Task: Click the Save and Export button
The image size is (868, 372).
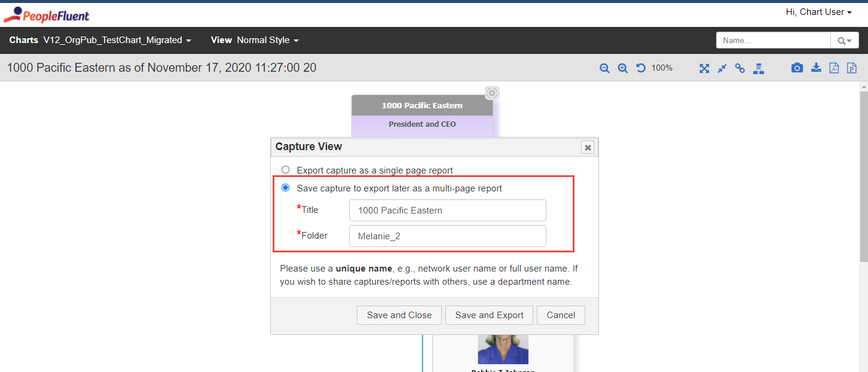Action: [489, 315]
